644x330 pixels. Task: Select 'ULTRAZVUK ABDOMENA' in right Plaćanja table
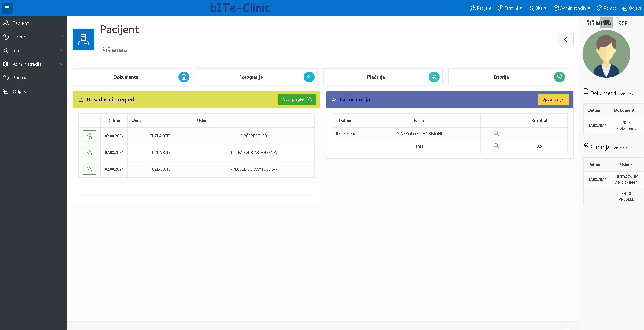pyautogui.click(x=626, y=180)
